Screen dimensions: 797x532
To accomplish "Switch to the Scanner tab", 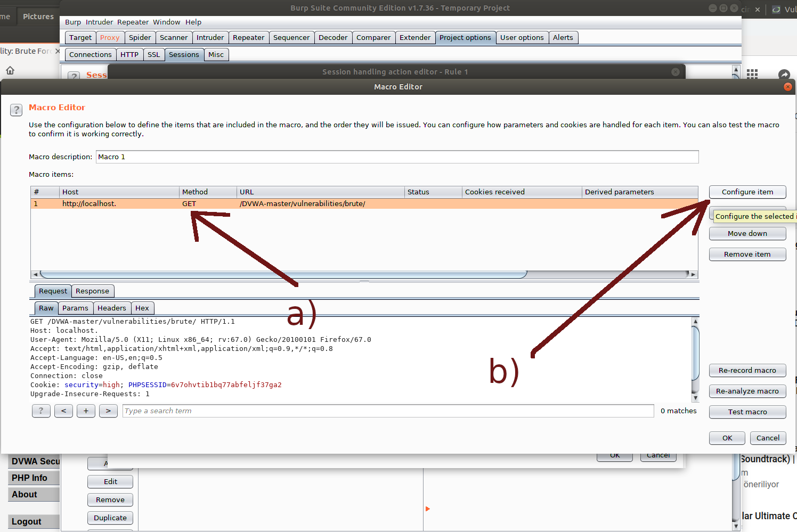I will tap(174, 37).
